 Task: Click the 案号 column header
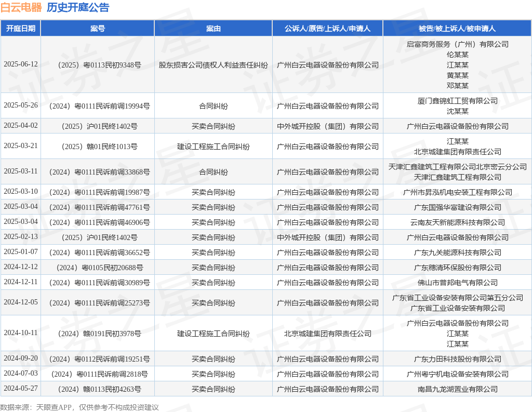[x=98, y=29]
